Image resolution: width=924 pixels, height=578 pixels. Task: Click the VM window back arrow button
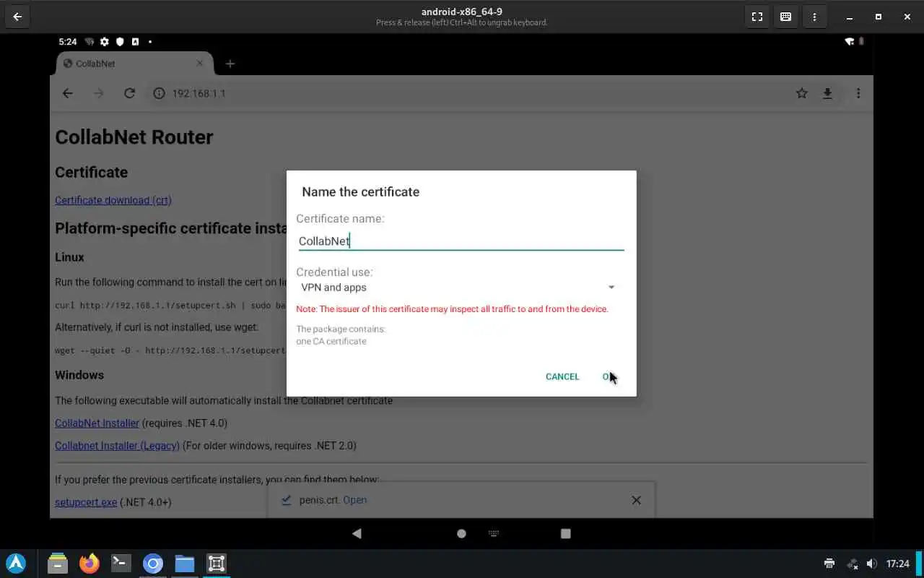click(x=17, y=17)
